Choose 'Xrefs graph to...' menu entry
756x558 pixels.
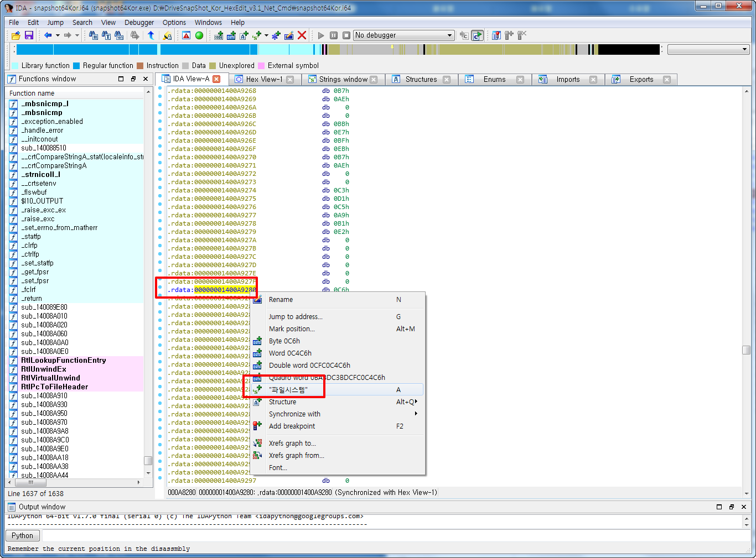[x=338, y=444]
